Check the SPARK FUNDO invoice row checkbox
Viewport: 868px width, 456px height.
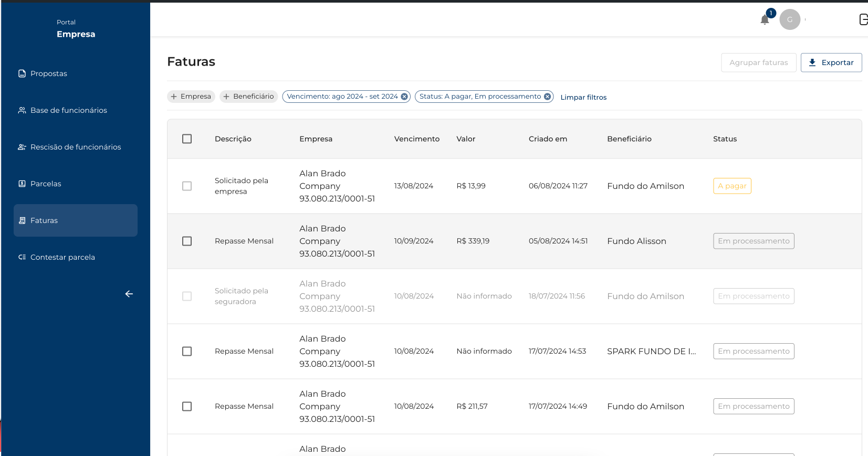point(187,352)
